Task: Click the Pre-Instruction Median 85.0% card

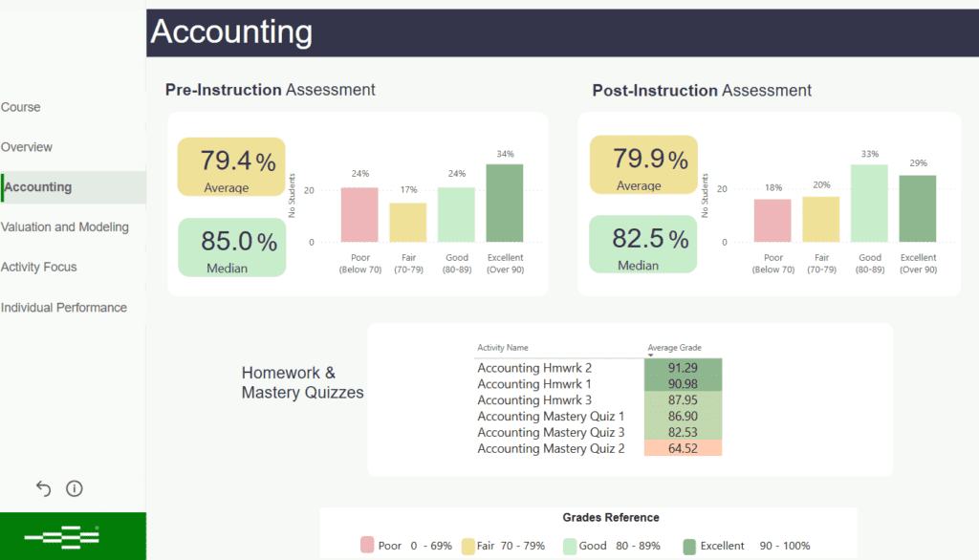Action: (231, 248)
